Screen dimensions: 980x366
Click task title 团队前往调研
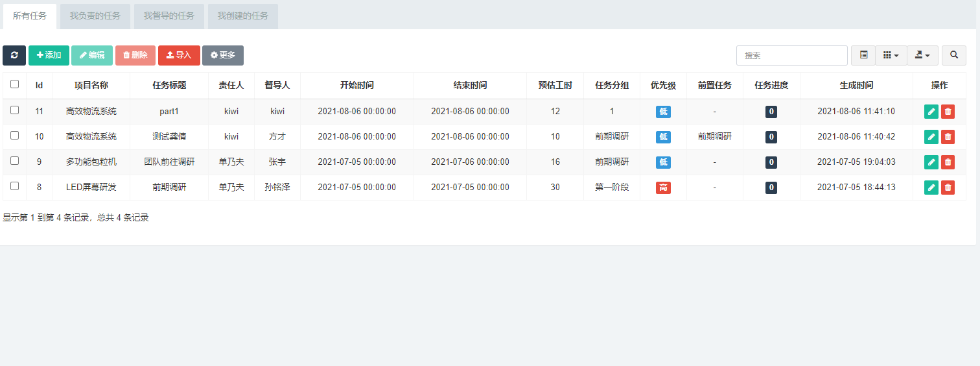169,162
